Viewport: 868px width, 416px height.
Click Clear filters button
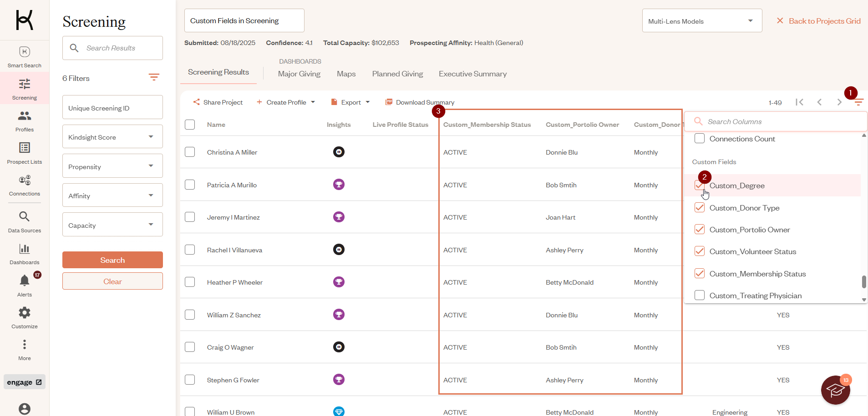[x=112, y=281]
